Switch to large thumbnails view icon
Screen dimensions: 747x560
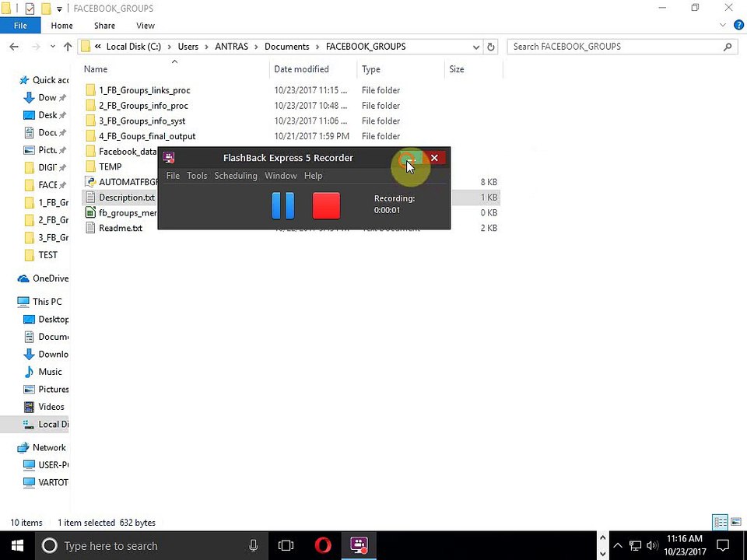coord(736,523)
